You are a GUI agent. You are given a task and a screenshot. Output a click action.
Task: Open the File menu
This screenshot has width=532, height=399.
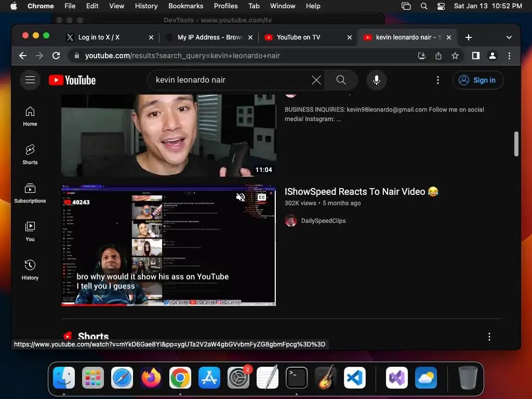(70, 6)
